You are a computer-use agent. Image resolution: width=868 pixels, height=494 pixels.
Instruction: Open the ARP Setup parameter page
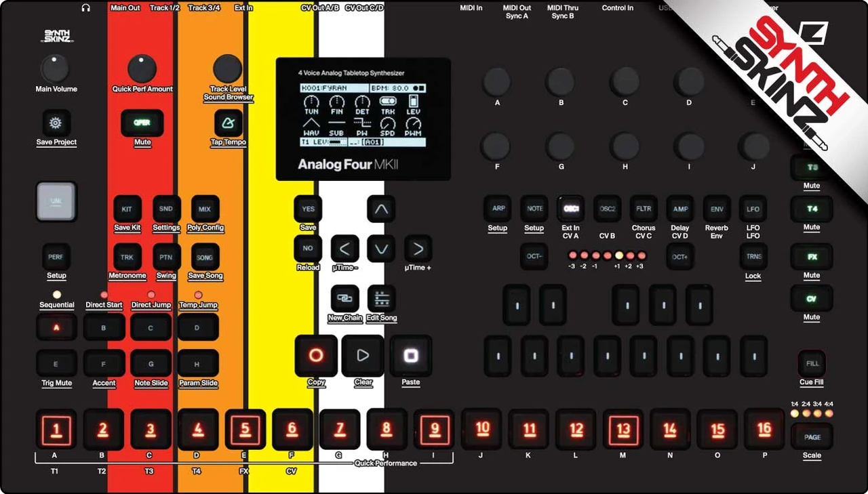[498, 209]
